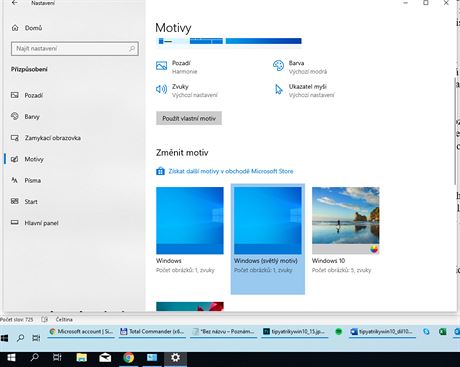
Task: Open the Mail app from the dark taskbar
Action: [105, 358]
